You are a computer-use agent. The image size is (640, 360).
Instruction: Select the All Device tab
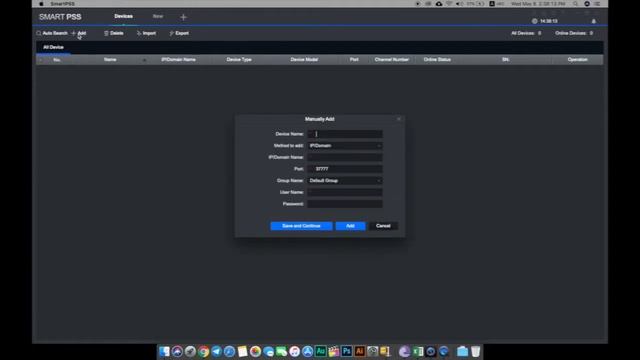click(53, 47)
